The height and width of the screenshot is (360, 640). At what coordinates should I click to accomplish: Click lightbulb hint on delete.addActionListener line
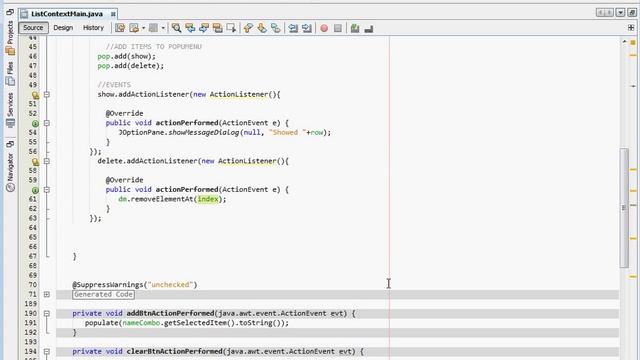(x=36, y=162)
